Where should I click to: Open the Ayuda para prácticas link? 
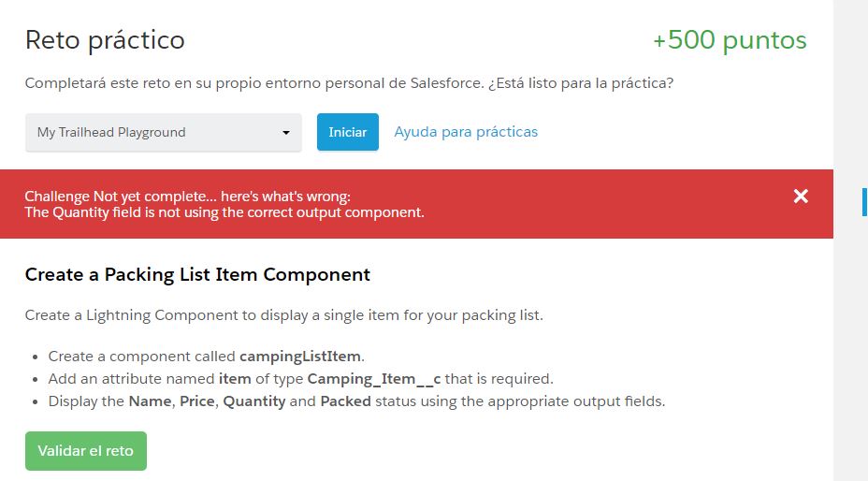click(466, 132)
